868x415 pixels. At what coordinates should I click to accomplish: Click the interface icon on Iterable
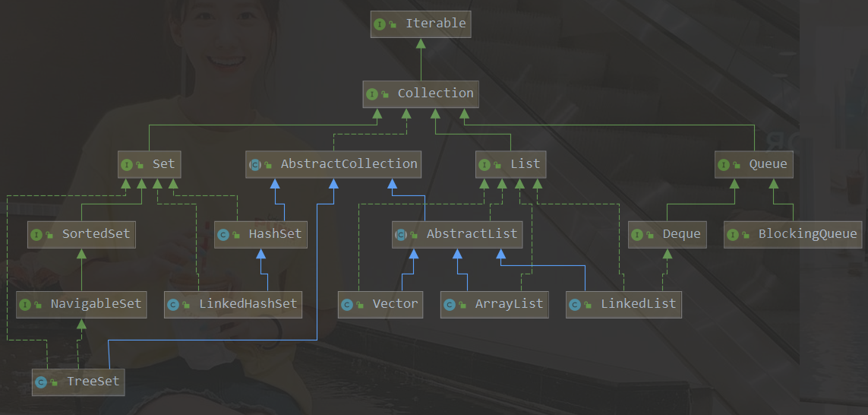pos(379,24)
